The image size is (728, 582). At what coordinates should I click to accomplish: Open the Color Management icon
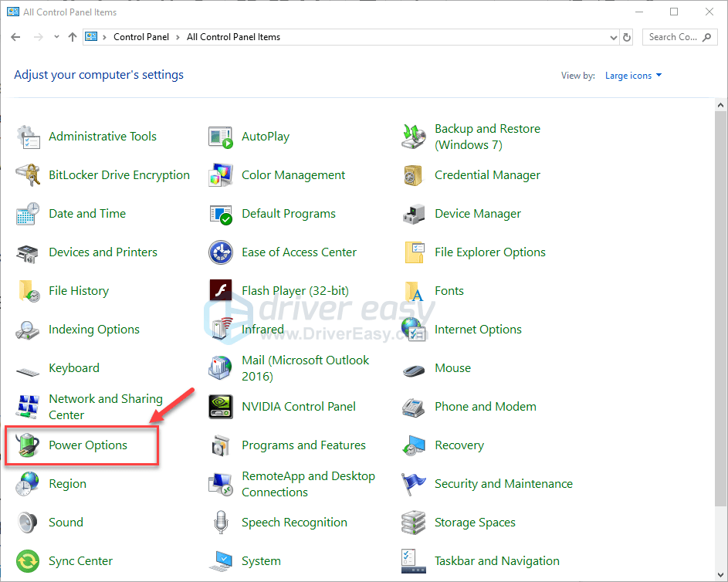point(221,175)
